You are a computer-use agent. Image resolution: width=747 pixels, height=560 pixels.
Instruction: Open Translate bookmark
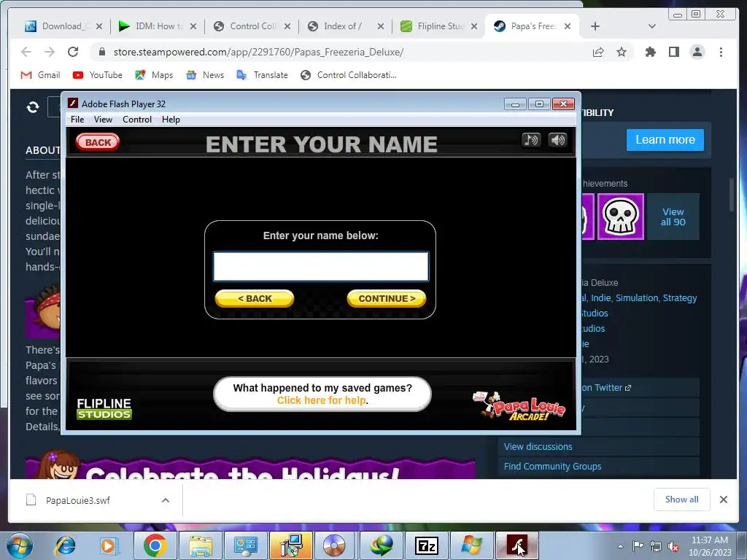(x=262, y=75)
